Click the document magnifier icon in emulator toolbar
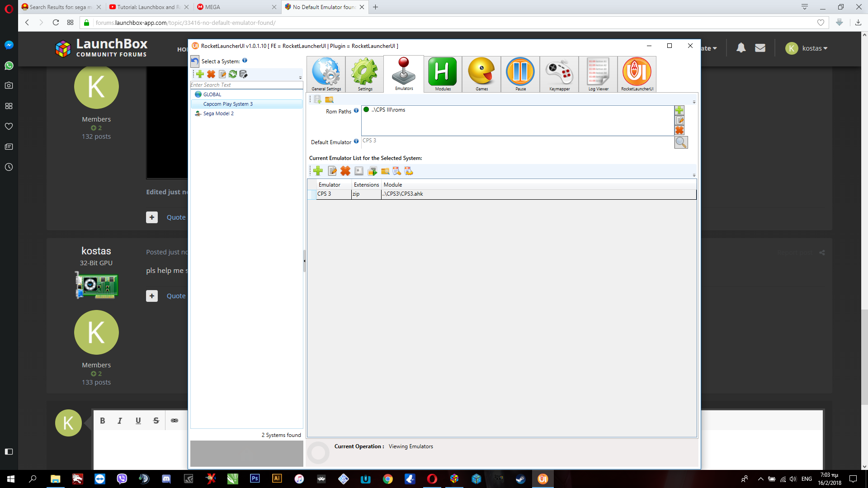The width and height of the screenshot is (868, 488). 397,171
